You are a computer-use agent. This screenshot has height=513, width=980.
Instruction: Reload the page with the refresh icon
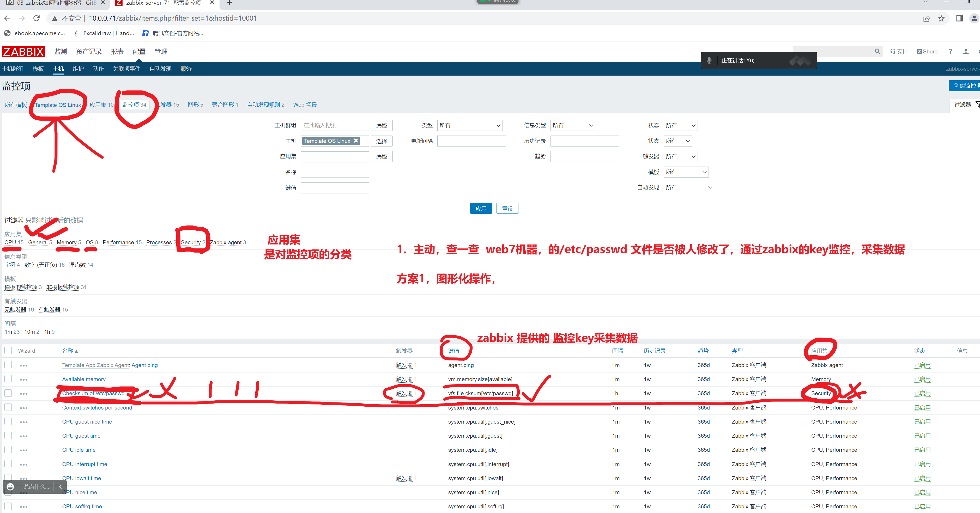click(x=37, y=18)
